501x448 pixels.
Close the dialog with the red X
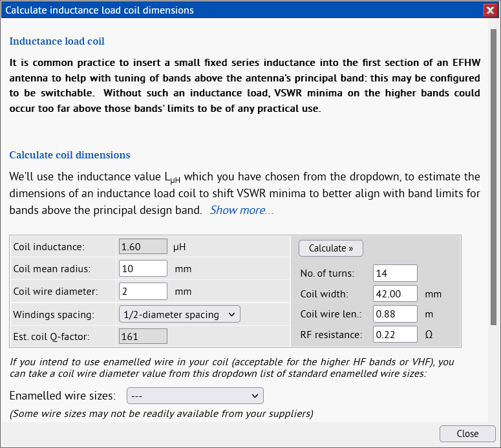[x=489, y=10]
